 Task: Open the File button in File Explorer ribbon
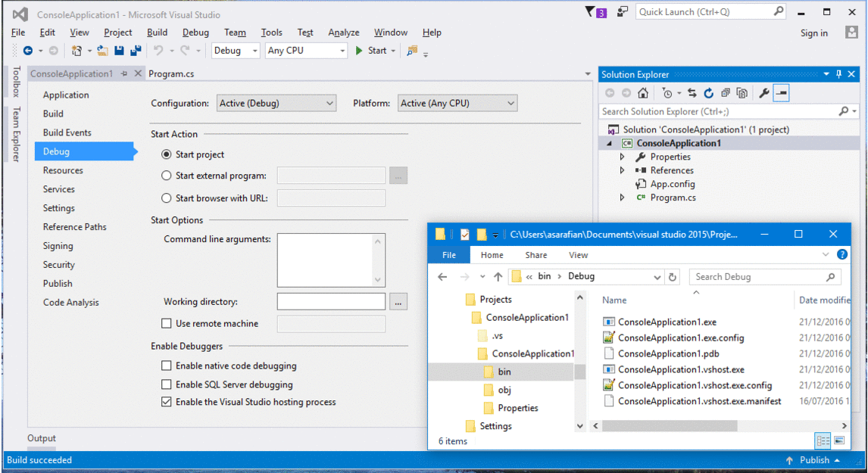click(449, 255)
